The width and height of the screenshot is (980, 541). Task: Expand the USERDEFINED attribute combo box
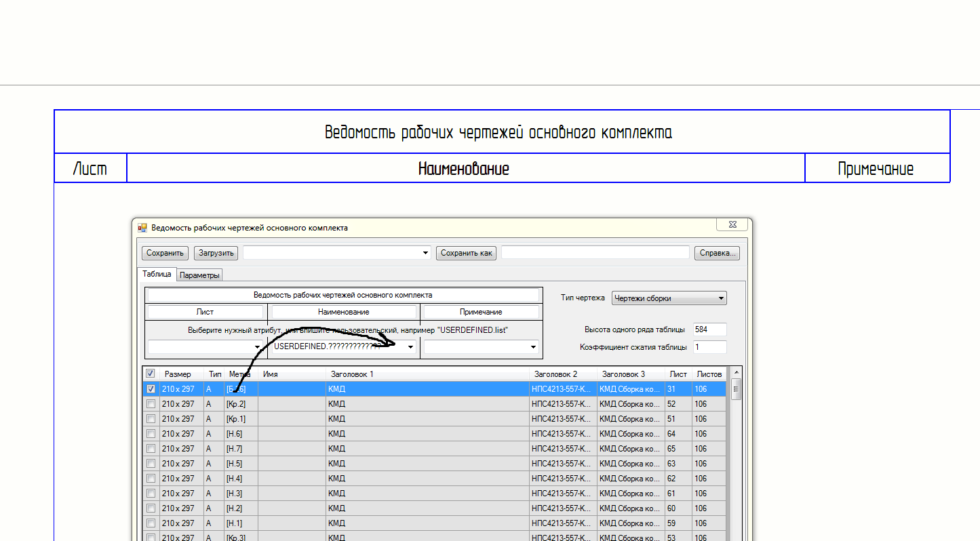pos(410,347)
